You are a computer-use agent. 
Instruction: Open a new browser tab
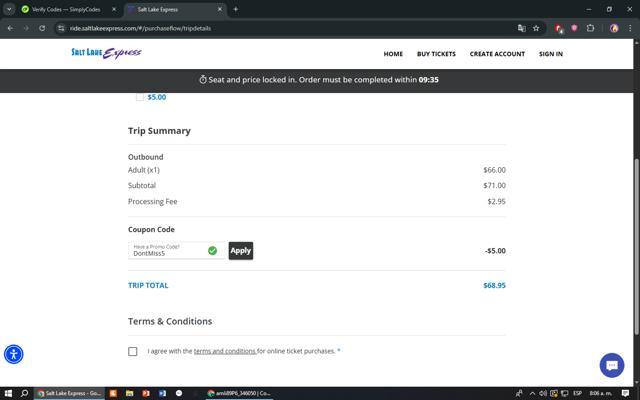[x=236, y=9]
